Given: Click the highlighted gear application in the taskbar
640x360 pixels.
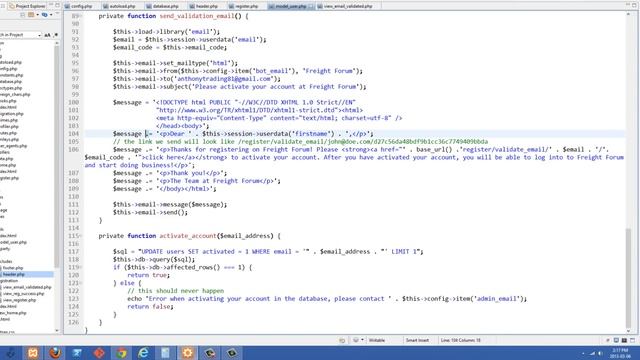Looking at the screenshot, I should click(x=188, y=353).
